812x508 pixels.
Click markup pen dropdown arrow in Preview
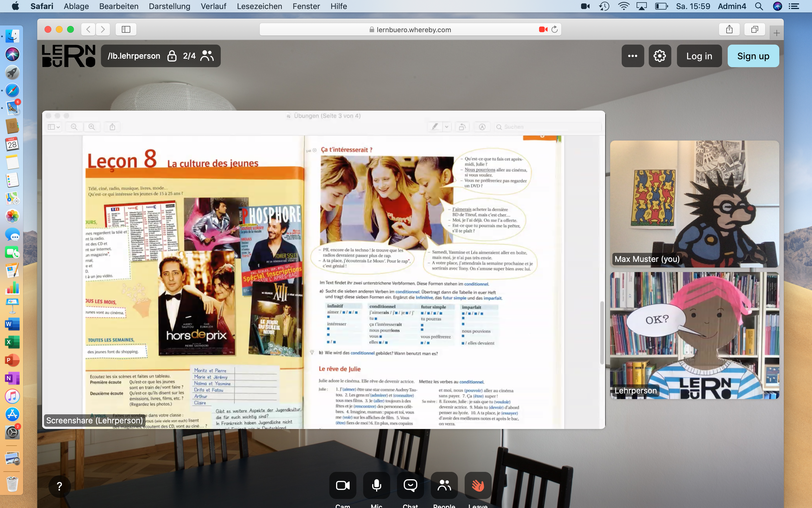click(x=447, y=127)
